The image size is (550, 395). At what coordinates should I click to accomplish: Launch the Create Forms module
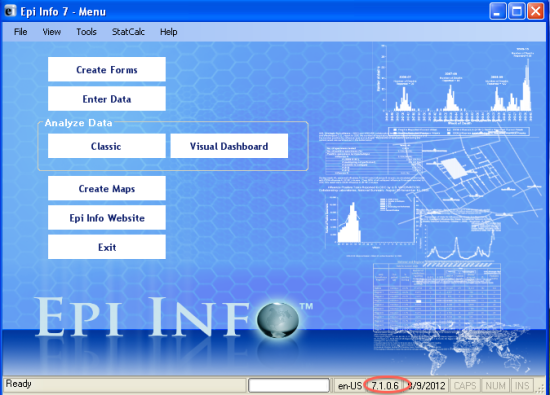click(x=107, y=69)
